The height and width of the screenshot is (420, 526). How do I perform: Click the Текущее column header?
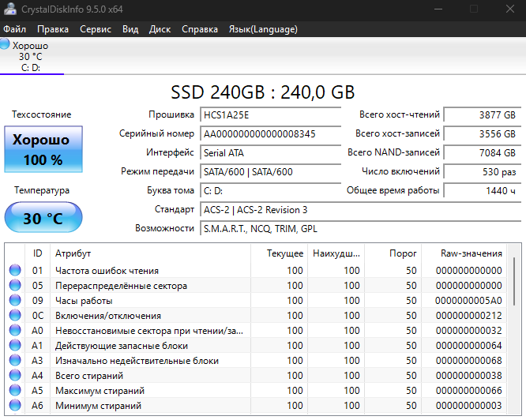point(279,253)
